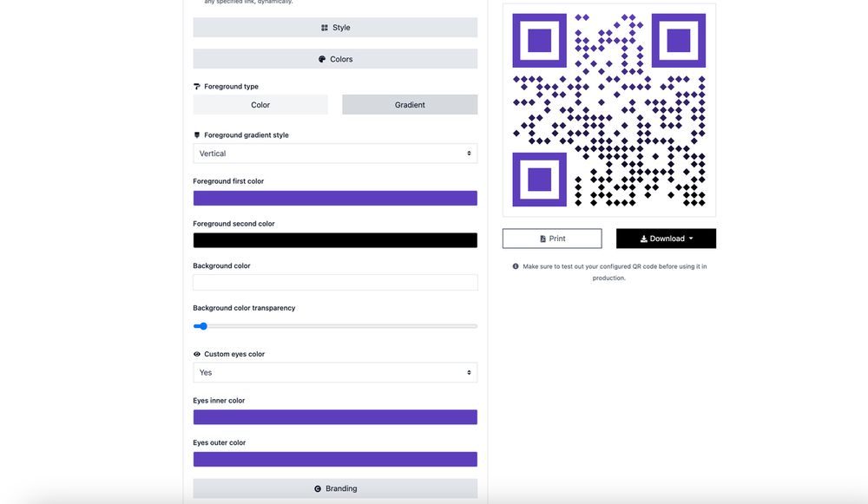Click the paint roller icon beside Foreground type

coord(196,86)
